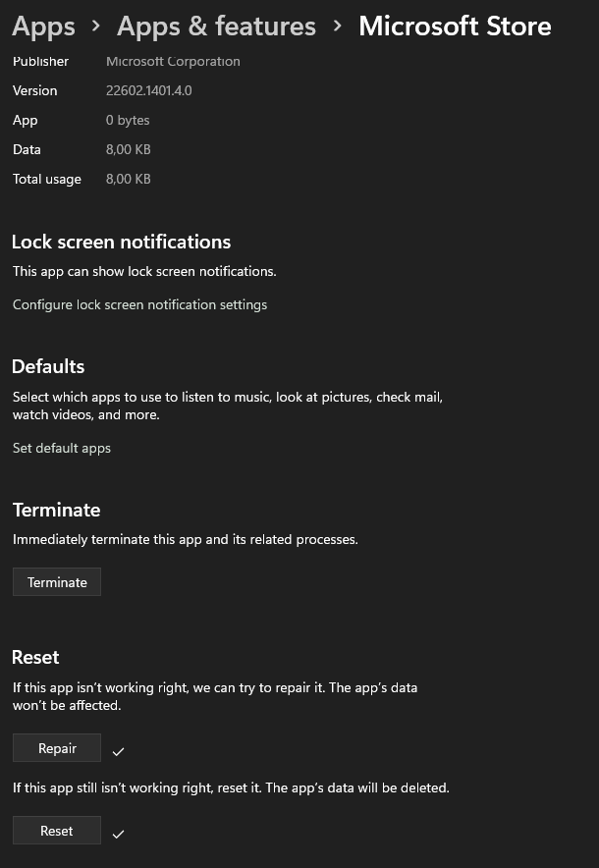
Task: Open Configure lock screen notification settings link
Action: [139, 305]
